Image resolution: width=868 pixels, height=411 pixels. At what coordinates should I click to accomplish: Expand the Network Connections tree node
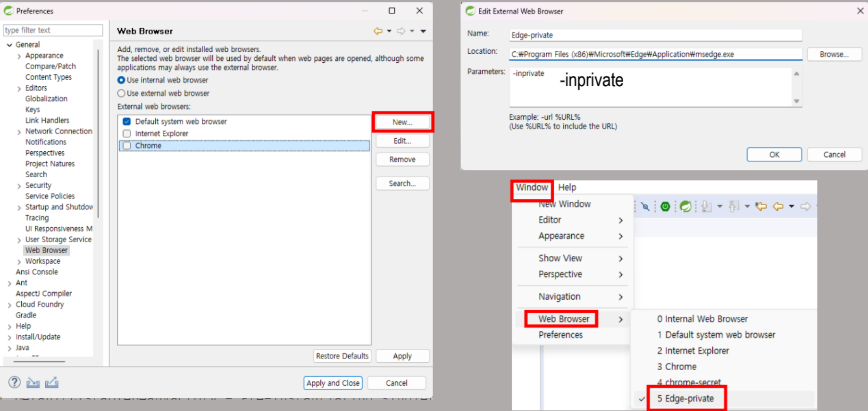[x=19, y=132]
